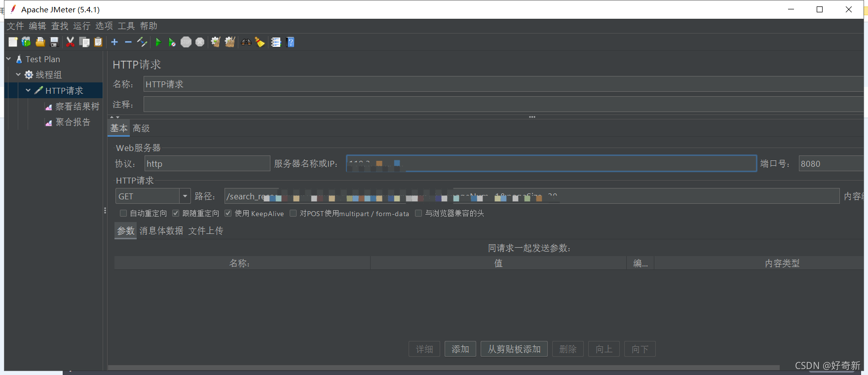The height and width of the screenshot is (375, 868).
Task: Toggle 自动重定向 checkbox
Action: click(123, 213)
